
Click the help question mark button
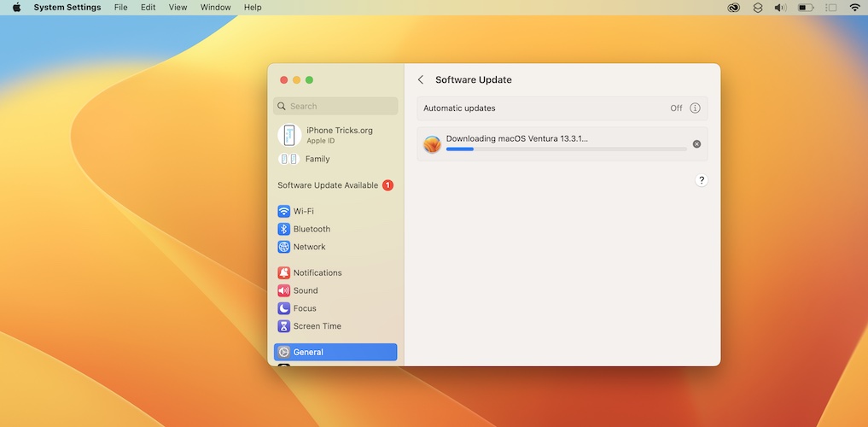(702, 180)
